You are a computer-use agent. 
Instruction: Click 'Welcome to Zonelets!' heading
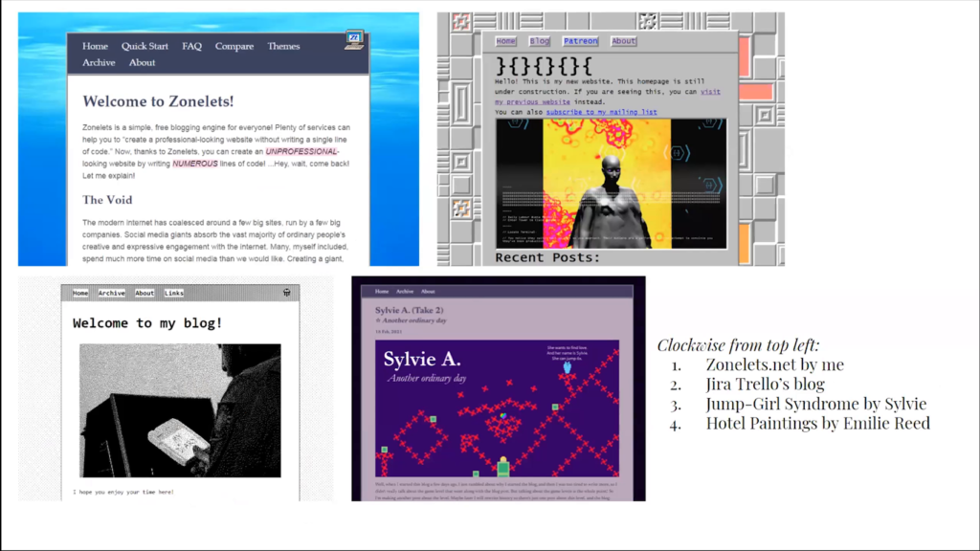click(x=158, y=101)
